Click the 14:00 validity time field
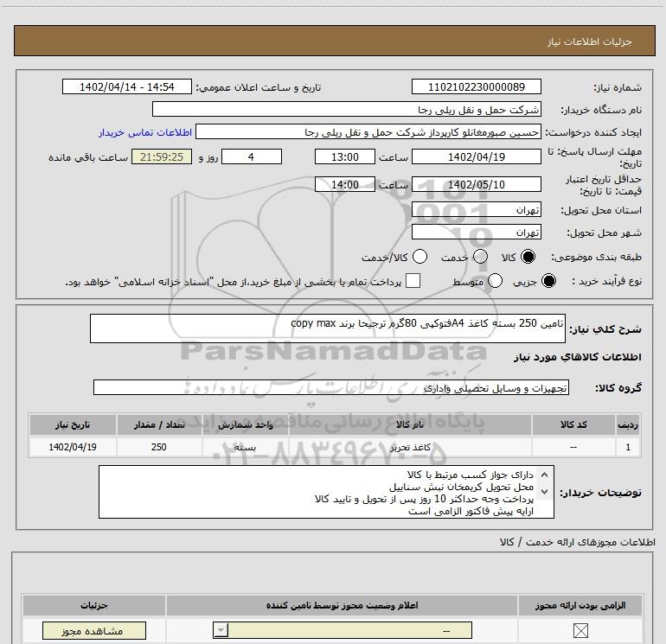This screenshot has height=644, width=666. [345, 184]
